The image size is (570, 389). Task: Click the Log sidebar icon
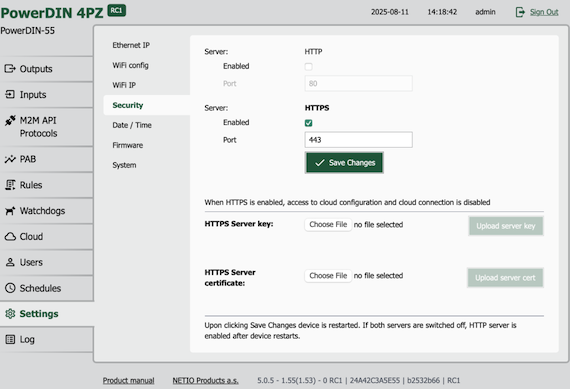coord(10,339)
